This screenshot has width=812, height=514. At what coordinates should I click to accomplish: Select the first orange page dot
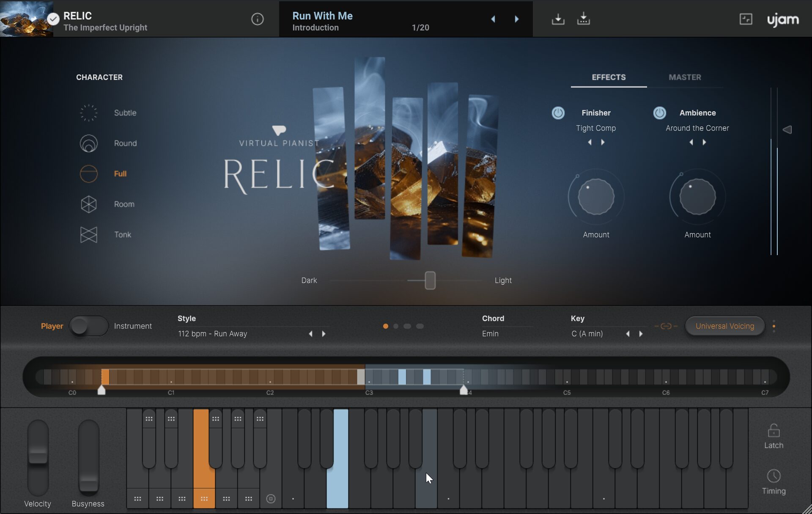pos(385,326)
